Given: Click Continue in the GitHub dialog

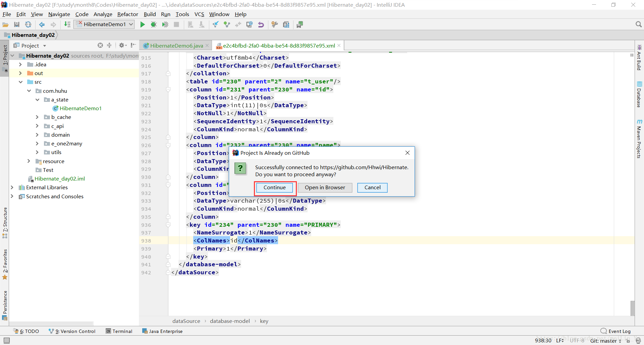Looking at the screenshot, I should click(275, 188).
